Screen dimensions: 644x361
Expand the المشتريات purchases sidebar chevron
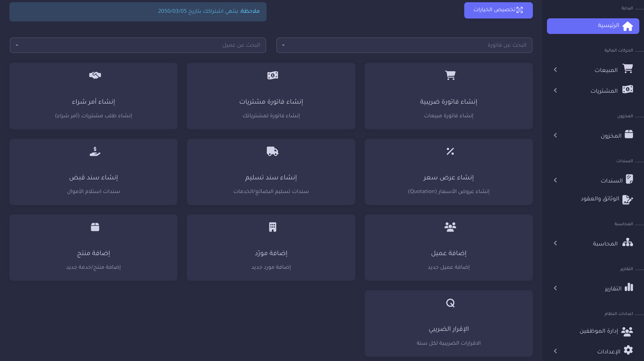(x=555, y=90)
